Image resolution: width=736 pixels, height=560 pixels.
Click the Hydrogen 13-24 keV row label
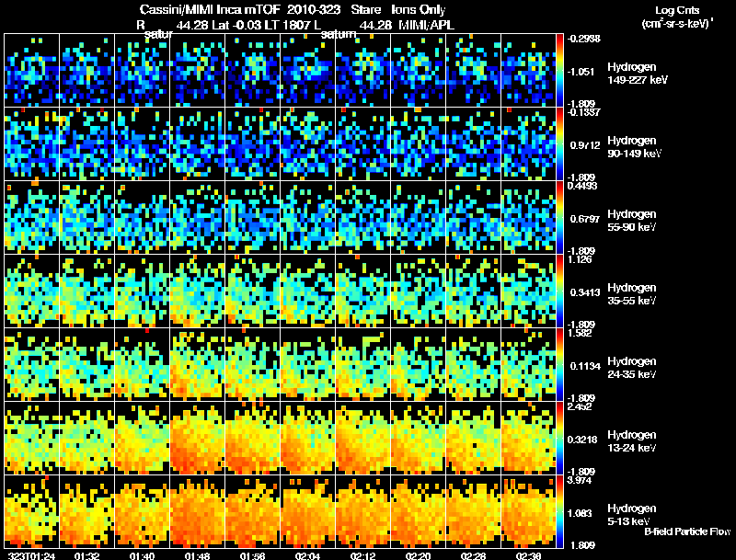[x=632, y=441]
